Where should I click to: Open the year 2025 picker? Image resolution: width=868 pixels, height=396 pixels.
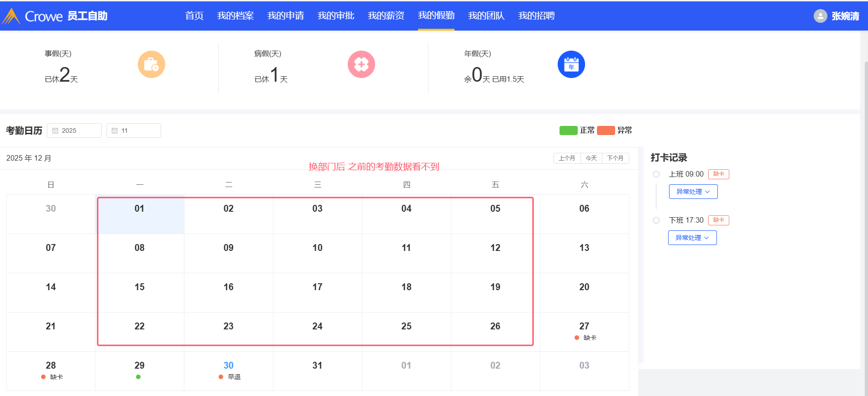74,130
